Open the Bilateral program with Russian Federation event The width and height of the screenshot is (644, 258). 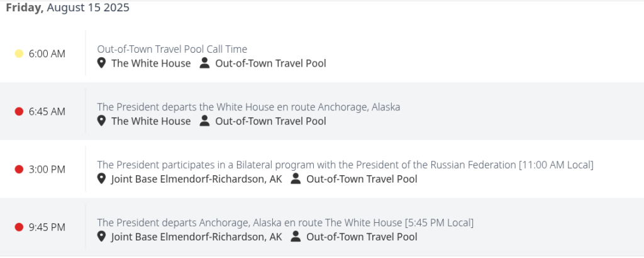(x=345, y=165)
